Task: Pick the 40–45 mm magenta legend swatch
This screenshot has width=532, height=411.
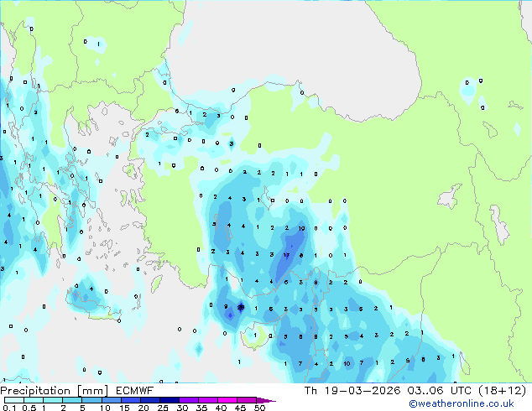Action: pyautogui.click(x=227, y=400)
